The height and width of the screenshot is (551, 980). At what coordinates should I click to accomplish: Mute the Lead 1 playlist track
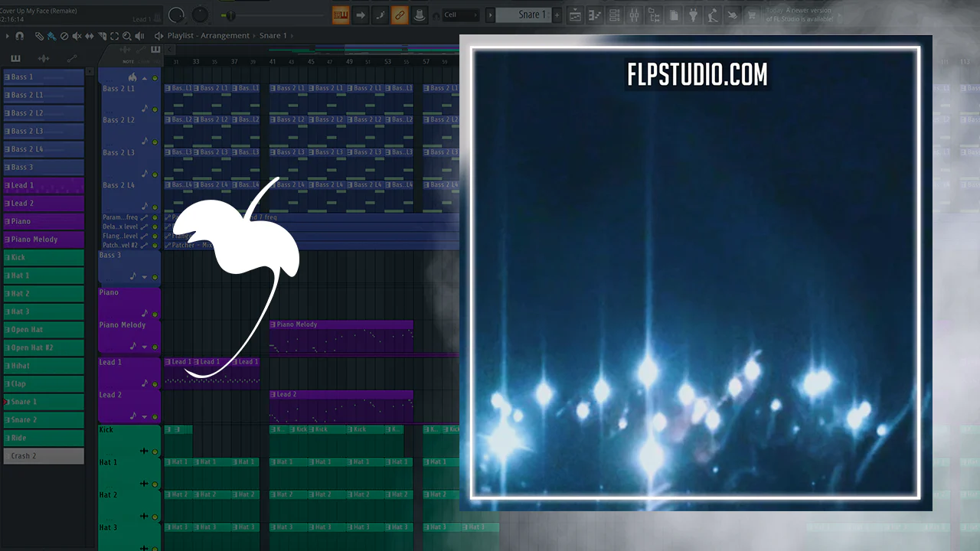155,384
